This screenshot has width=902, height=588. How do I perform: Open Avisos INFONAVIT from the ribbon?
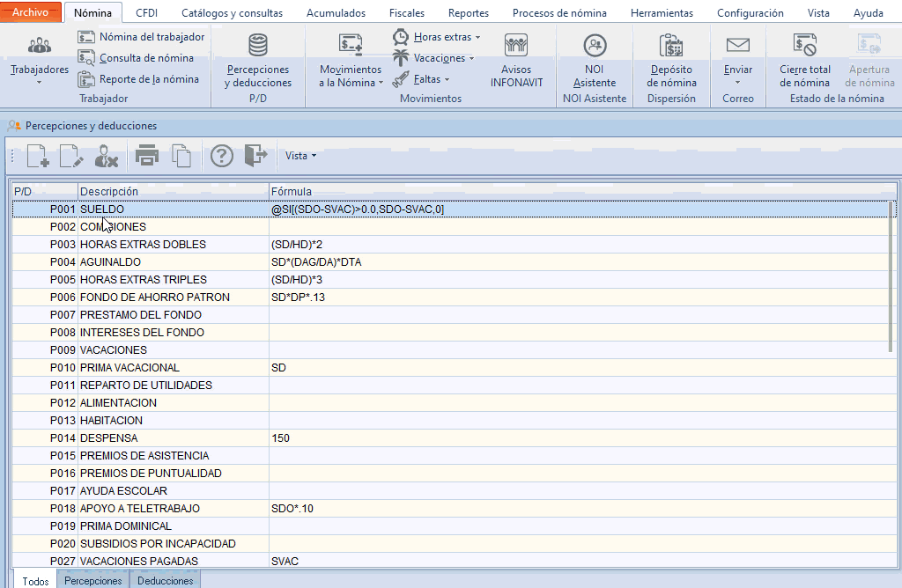516,61
